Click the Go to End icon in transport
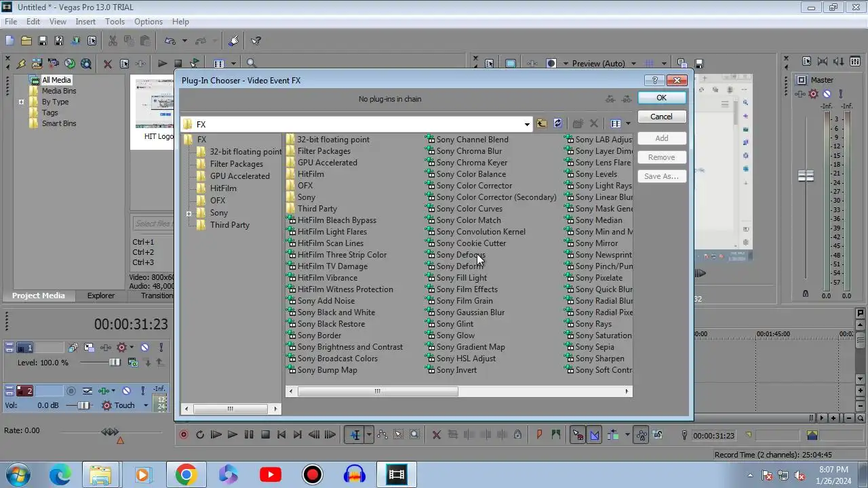 pos(297,435)
